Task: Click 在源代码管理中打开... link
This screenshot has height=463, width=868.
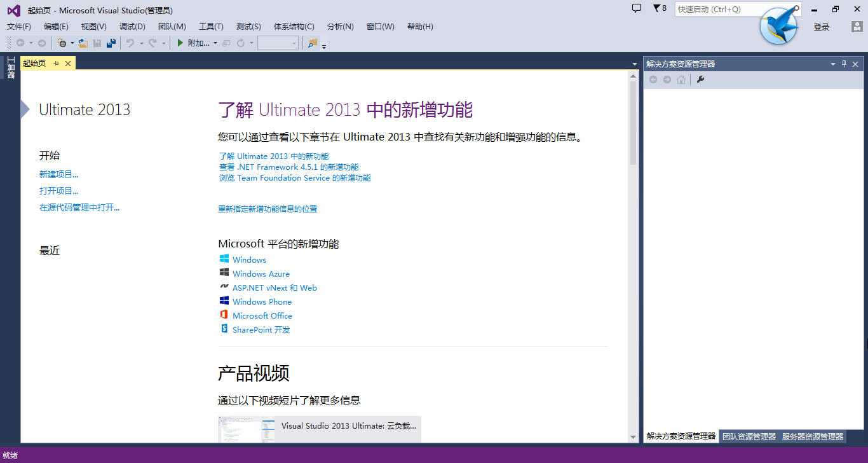Action: 79,207
